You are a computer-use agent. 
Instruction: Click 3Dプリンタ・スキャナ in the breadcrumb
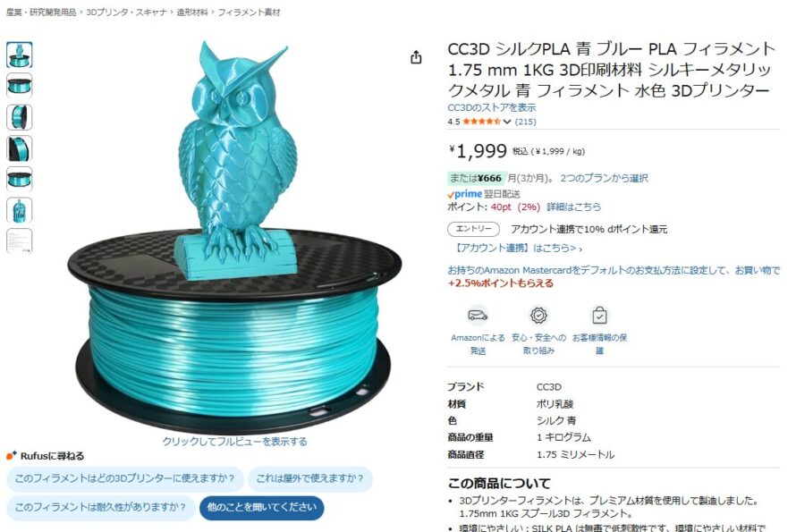coord(126,13)
